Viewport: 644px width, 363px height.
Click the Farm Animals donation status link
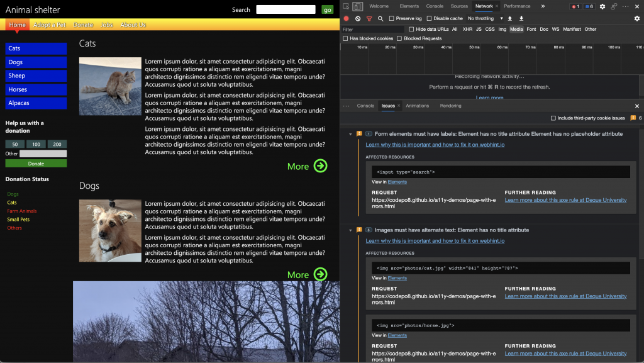(x=22, y=211)
